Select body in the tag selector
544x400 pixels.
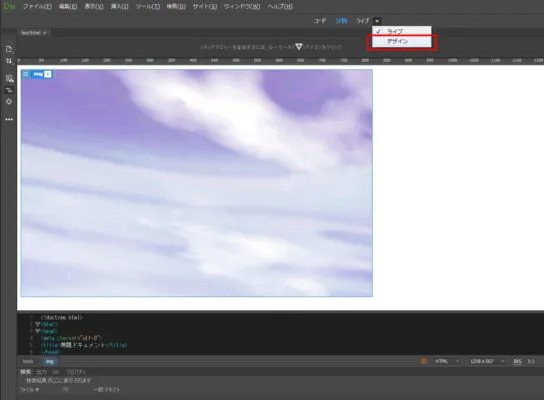point(28,361)
